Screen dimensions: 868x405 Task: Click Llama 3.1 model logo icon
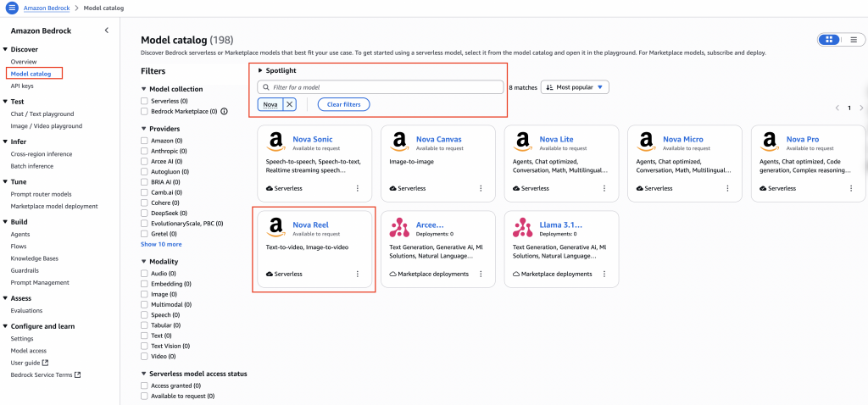pyautogui.click(x=522, y=227)
